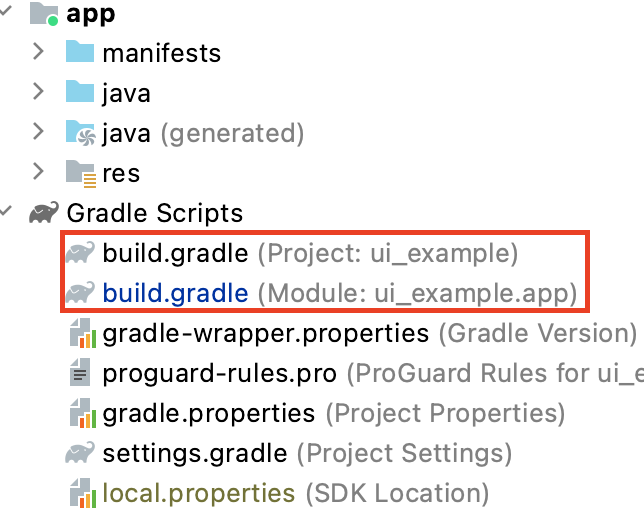Click the proguard-rules.pro file icon
This screenshot has width=644, height=530.
pyautogui.click(x=80, y=374)
